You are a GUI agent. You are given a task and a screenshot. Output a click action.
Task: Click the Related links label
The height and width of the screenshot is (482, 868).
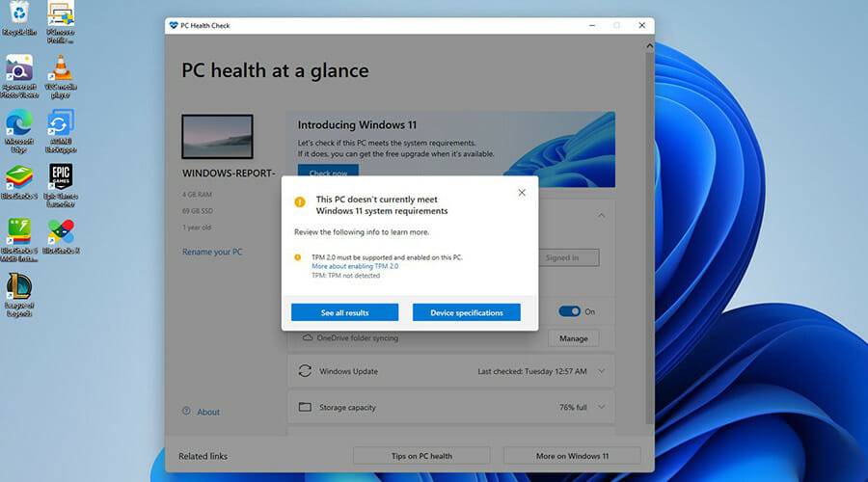click(203, 456)
